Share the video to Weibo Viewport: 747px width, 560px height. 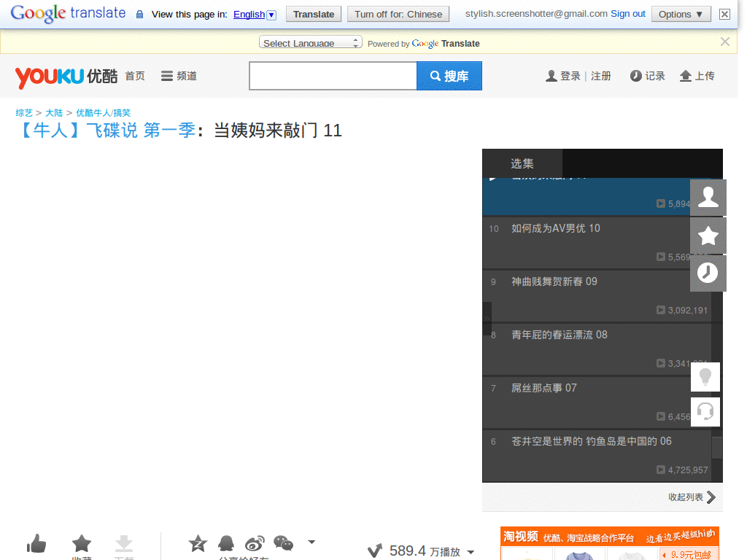255,542
